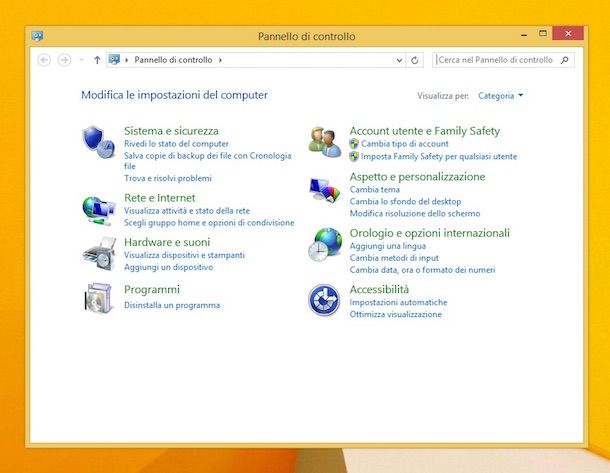Viewport: 610px width, 473px height.
Task: Open the Accessibilità category link
Action: click(x=379, y=289)
